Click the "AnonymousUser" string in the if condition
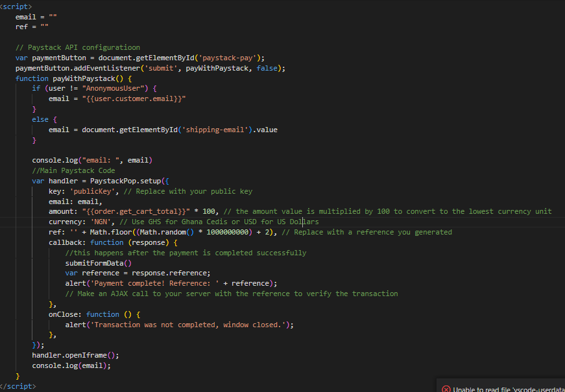The height and width of the screenshot is (392, 565). pyautogui.click(x=113, y=89)
